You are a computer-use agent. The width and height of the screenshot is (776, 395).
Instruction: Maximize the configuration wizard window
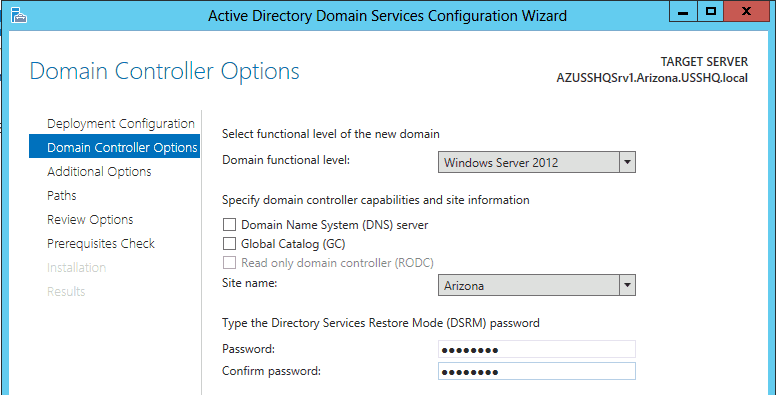(x=711, y=12)
